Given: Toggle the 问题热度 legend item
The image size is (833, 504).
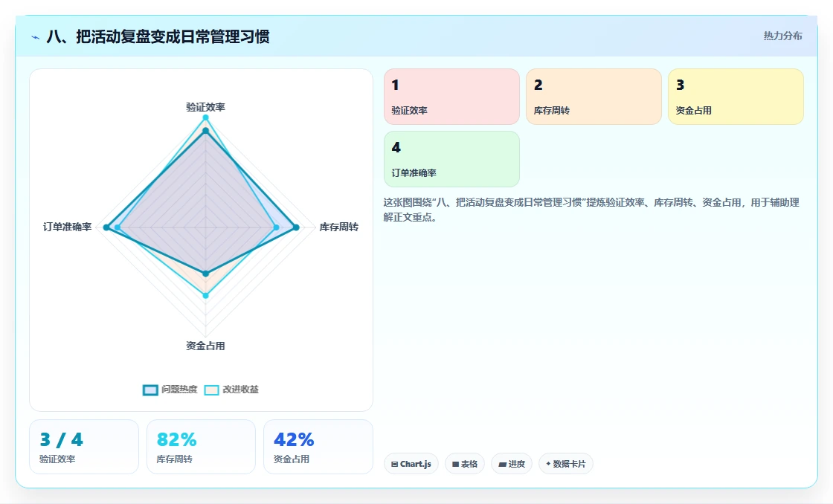Looking at the screenshot, I should [x=170, y=390].
